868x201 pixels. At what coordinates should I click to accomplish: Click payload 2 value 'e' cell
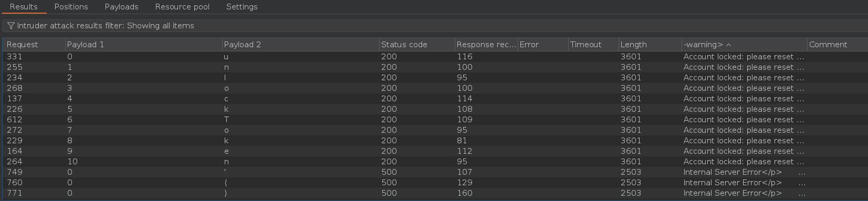(x=300, y=151)
